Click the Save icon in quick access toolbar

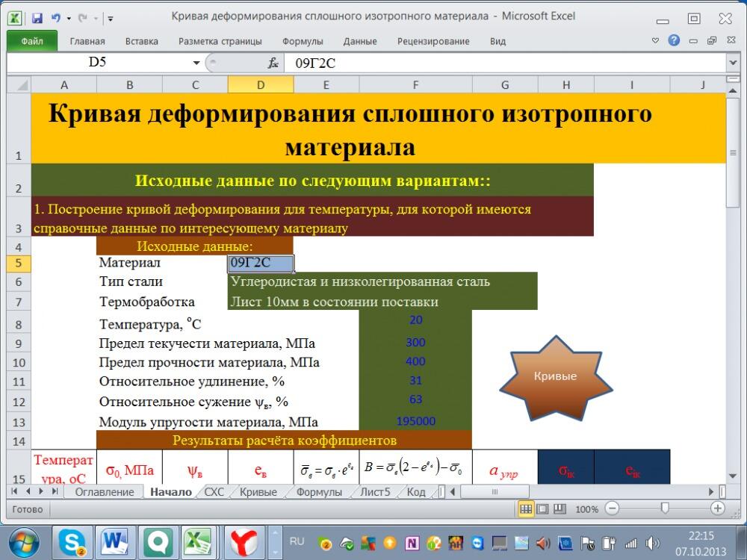point(37,17)
